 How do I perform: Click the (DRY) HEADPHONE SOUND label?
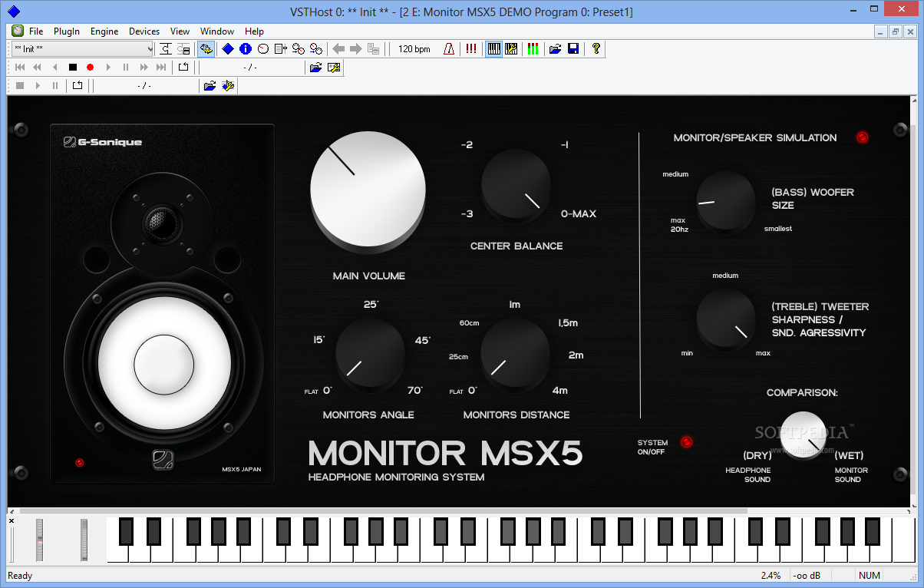pyautogui.click(x=748, y=467)
